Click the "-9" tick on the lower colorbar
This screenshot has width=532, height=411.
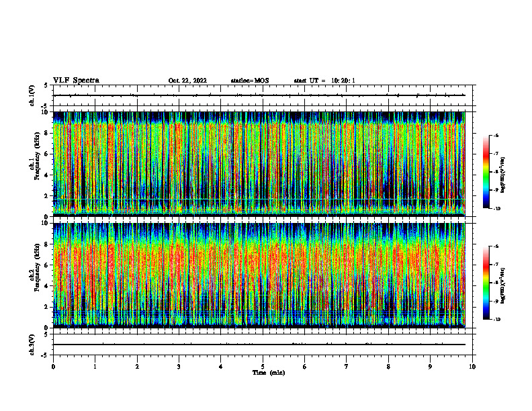tap(495, 301)
